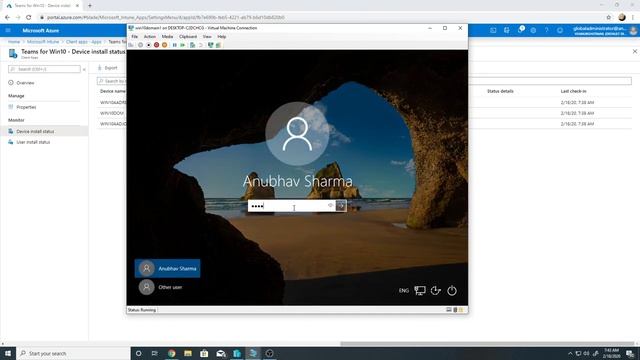Open the File menu in Virtual Machine Connection

tap(134, 37)
